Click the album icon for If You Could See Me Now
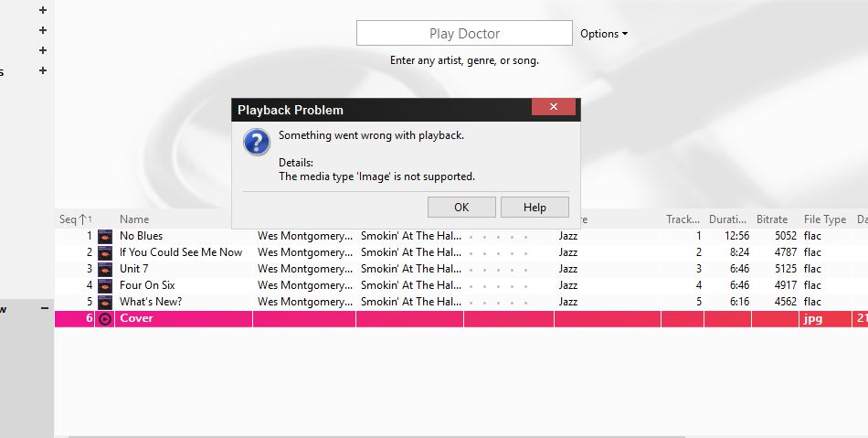868x438 pixels. click(x=105, y=252)
